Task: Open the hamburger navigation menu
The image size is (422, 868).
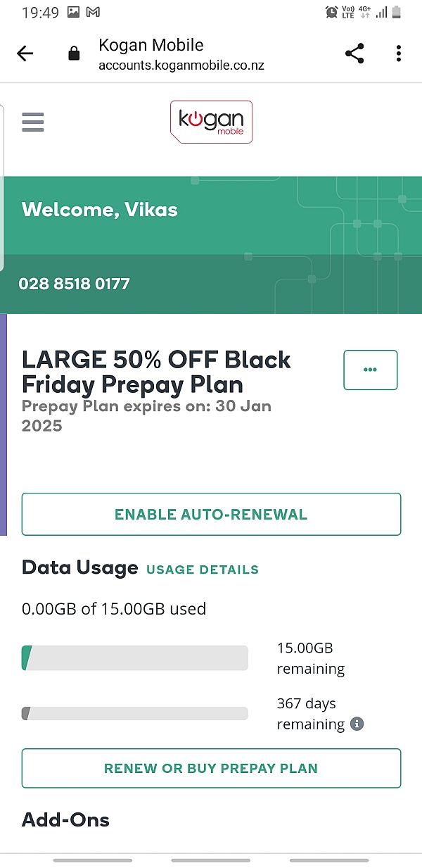Action: click(x=32, y=122)
